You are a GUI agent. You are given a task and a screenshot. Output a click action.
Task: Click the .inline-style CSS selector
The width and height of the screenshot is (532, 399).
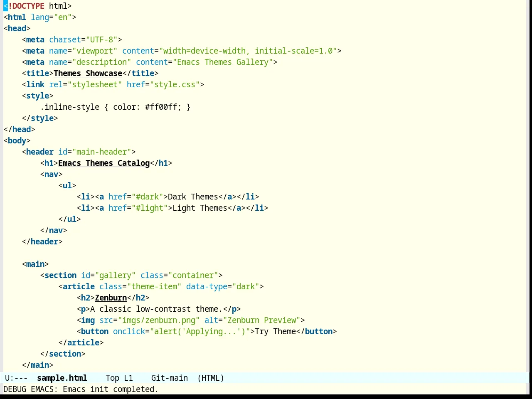pos(69,107)
